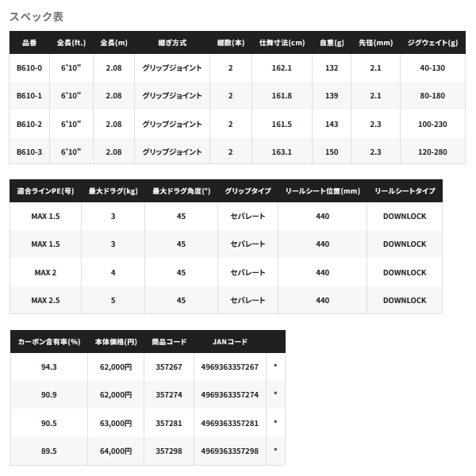Click the カーボン含有率(%) column header
Viewport: 476px width, 476px height.
[x=49, y=342]
